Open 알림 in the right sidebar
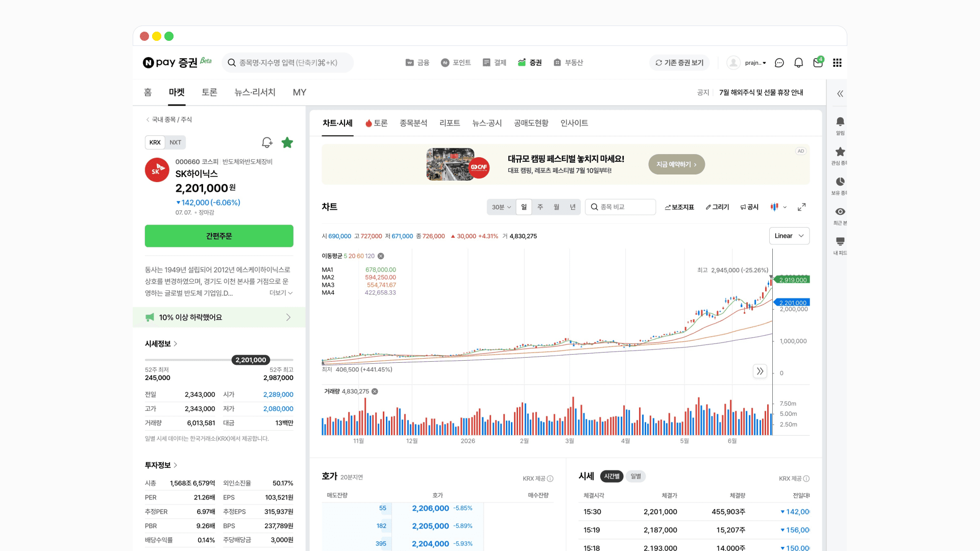This screenshot has width=980, height=551. pos(840,126)
